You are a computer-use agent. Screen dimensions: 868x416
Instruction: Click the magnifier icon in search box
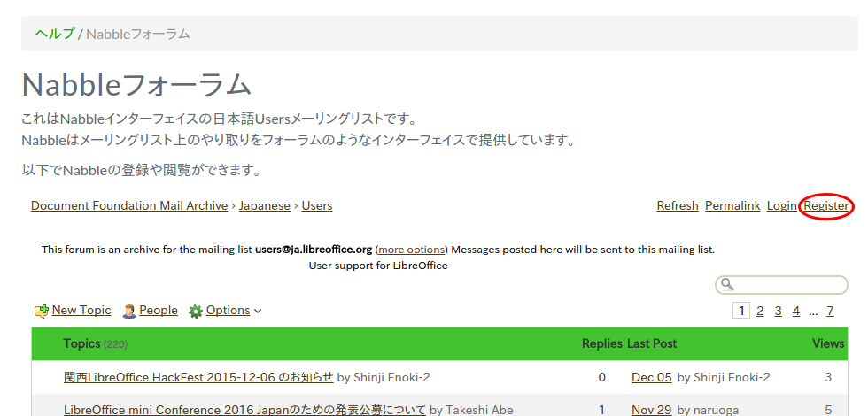(x=727, y=284)
